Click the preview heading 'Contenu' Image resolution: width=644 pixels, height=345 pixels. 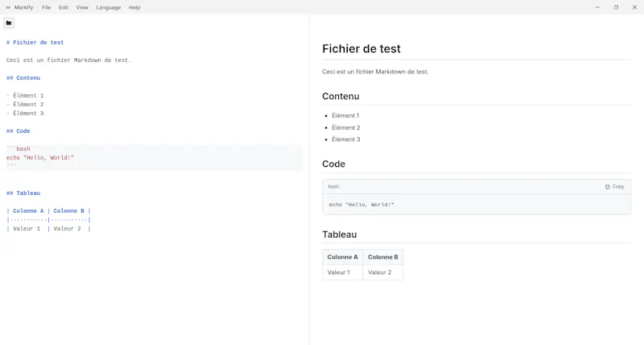(x=341, y=96)
